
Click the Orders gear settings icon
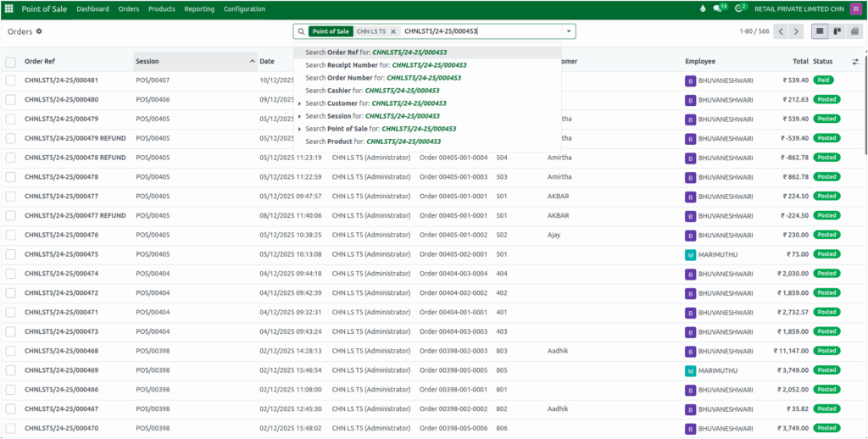point(39,31)
